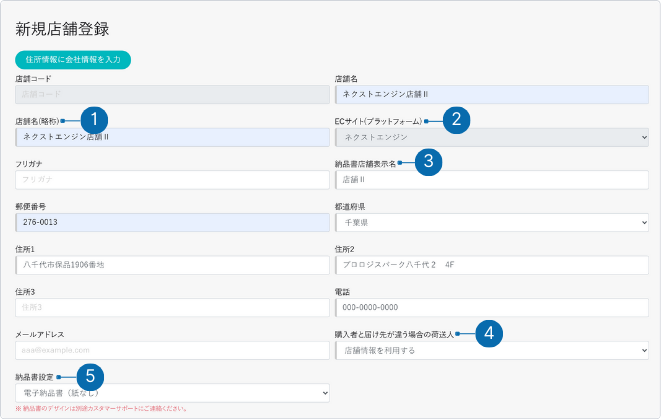Open the 購入者と届け先が違う場合の荷送人 dropdown
The image size is (664, 420).
[492, 350]
